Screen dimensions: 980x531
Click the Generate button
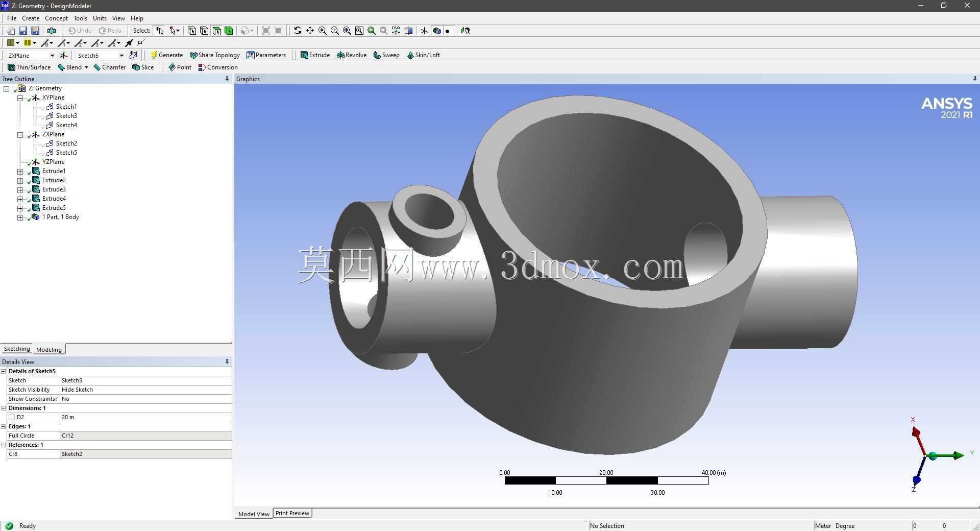coord(166,55)
